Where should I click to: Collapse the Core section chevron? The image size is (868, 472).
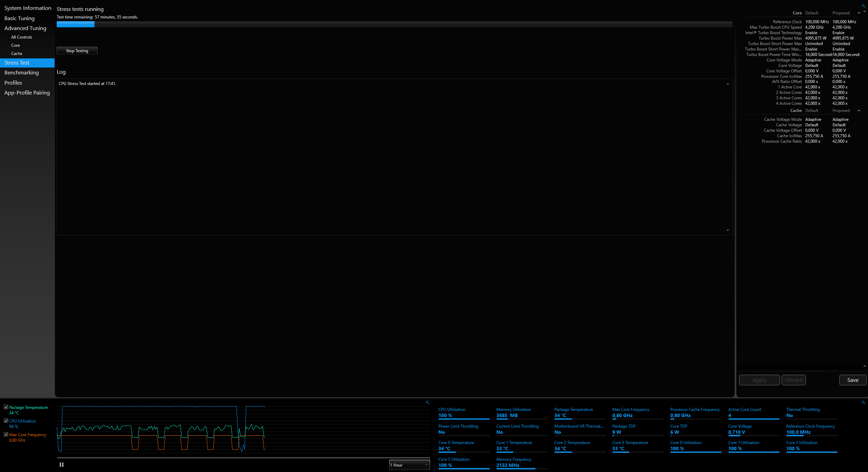(x=858, y=13)
